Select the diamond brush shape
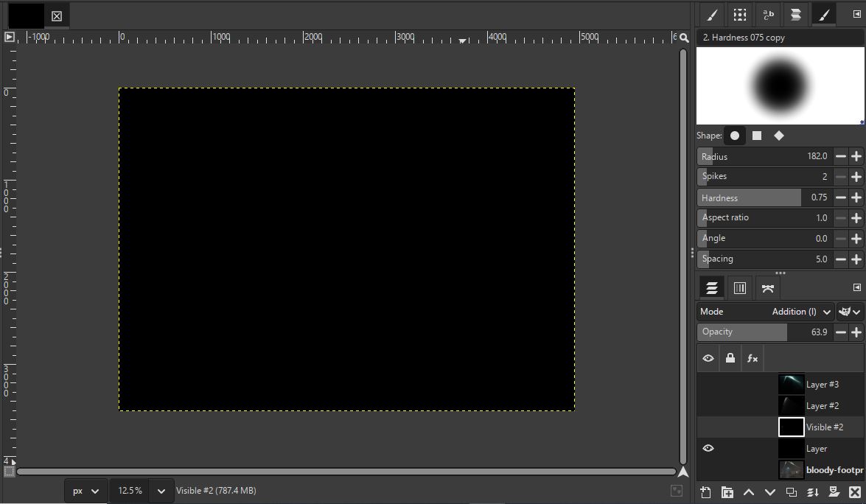 click(779, 136)
